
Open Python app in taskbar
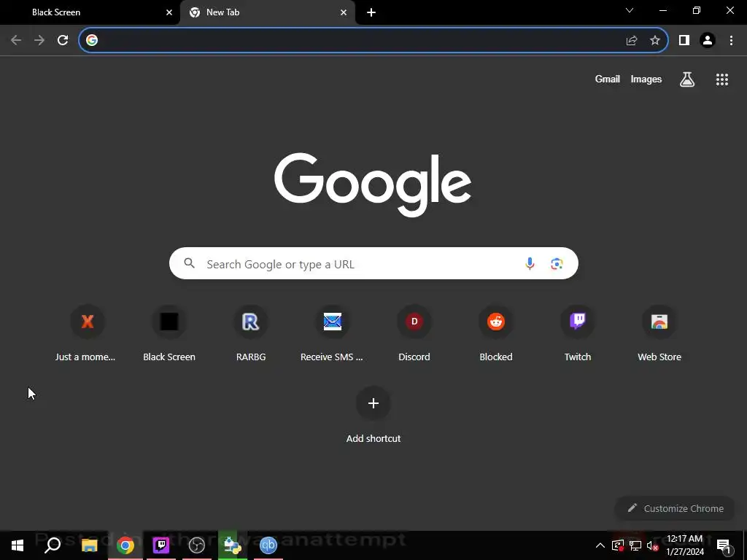tap(233, 545)
